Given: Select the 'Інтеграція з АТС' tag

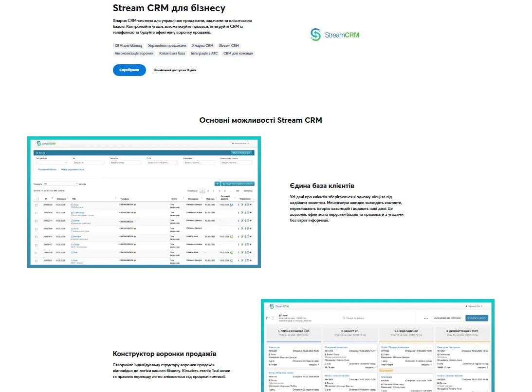Looking at the screenshot, I should (x=204, y=54).
